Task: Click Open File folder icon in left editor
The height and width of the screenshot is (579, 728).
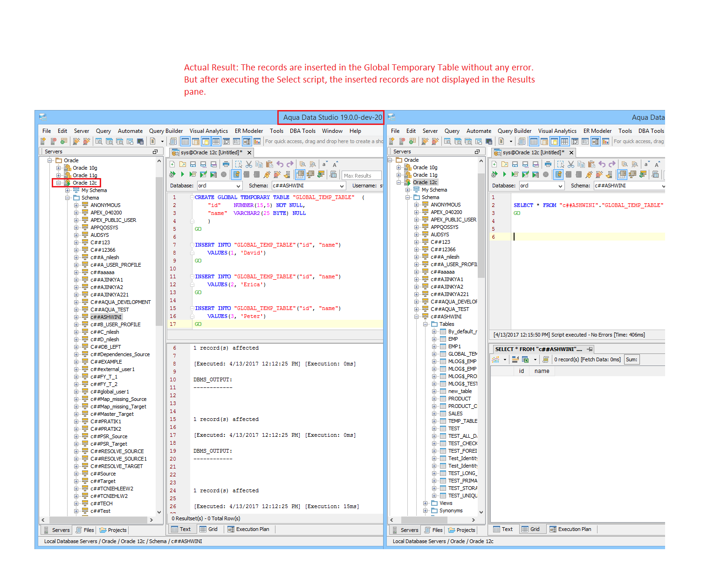Action: [x=183, y=164]
